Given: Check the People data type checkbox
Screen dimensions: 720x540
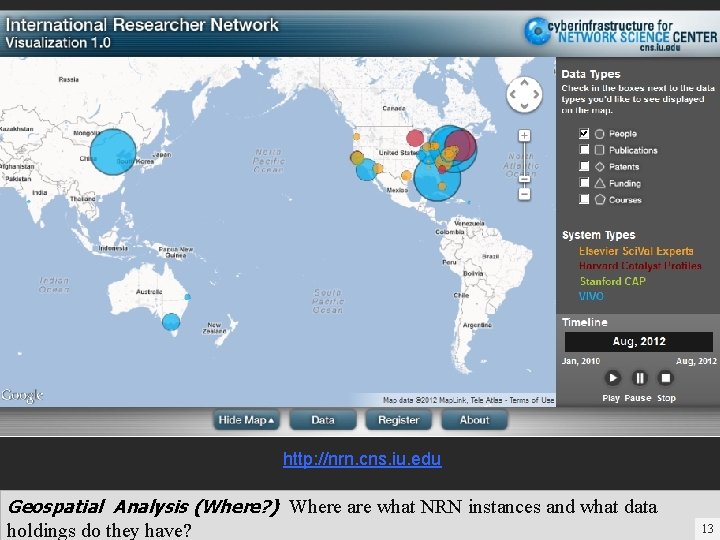Looking at the screenshot, I should pyautogui.click(x=584, y=134).
